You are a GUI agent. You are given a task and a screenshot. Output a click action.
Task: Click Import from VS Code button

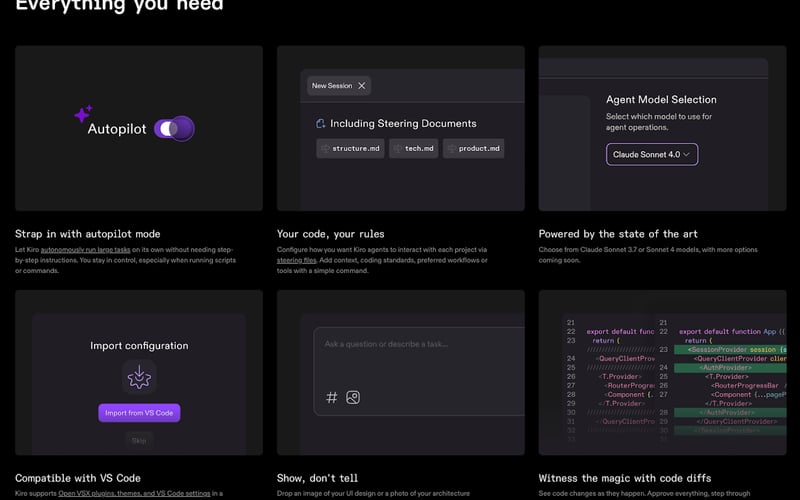(x=139, y=413)
